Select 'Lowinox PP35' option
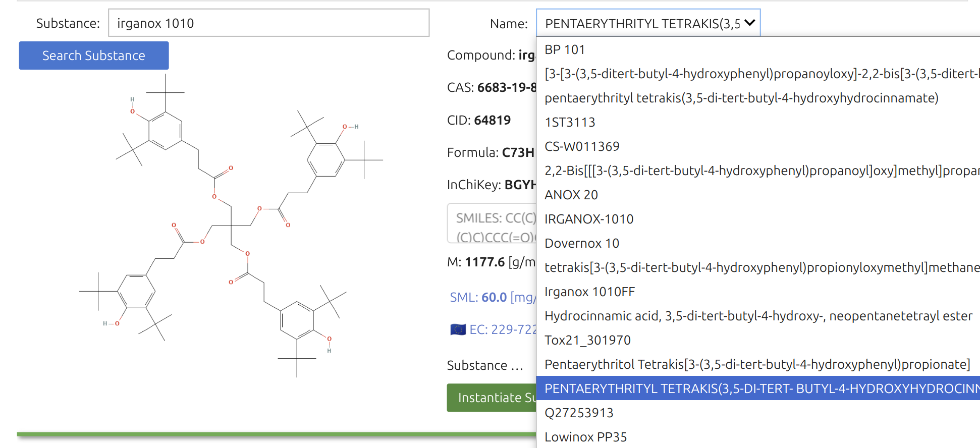This screenshot has width=980, height=448. (758, 437)
